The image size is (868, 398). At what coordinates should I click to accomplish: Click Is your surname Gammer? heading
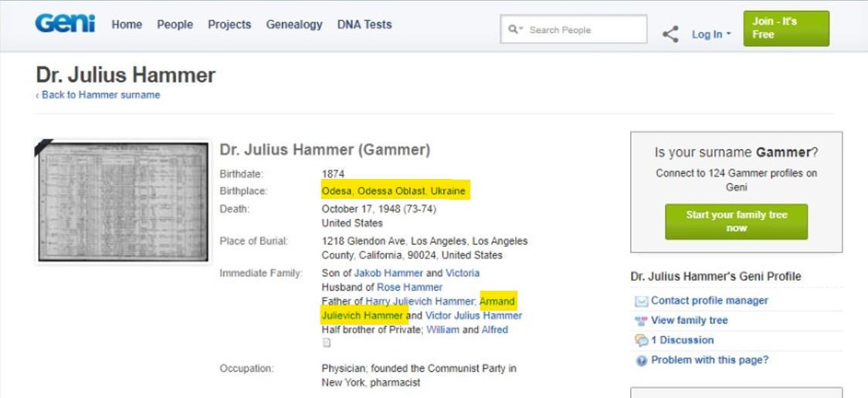(x=736, y=153)
